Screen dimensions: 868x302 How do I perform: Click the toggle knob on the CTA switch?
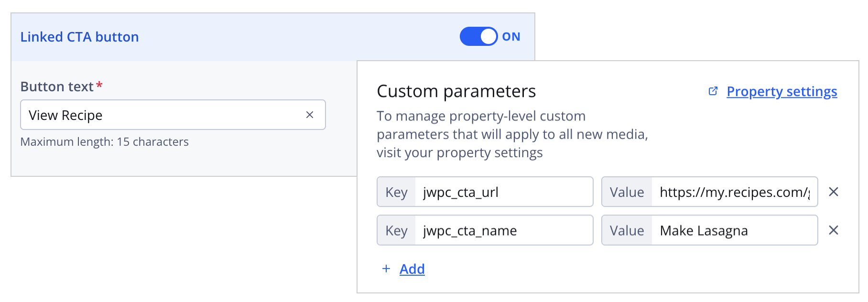pos(488,36)
